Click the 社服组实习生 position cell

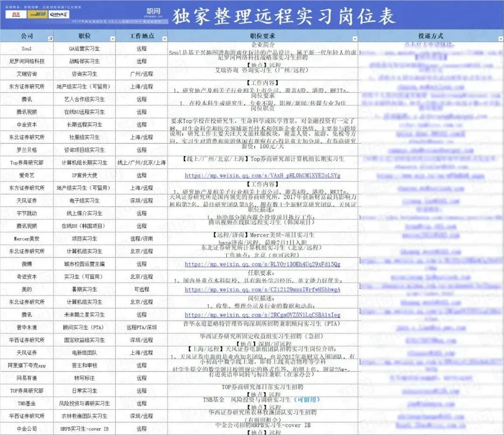click(84, 137)
